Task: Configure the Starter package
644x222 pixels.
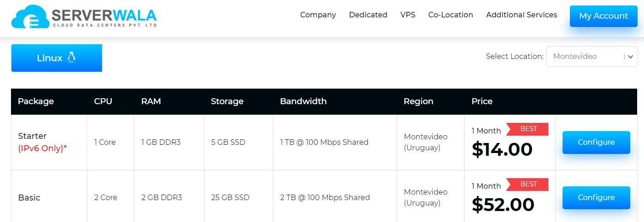Action: 596,143
